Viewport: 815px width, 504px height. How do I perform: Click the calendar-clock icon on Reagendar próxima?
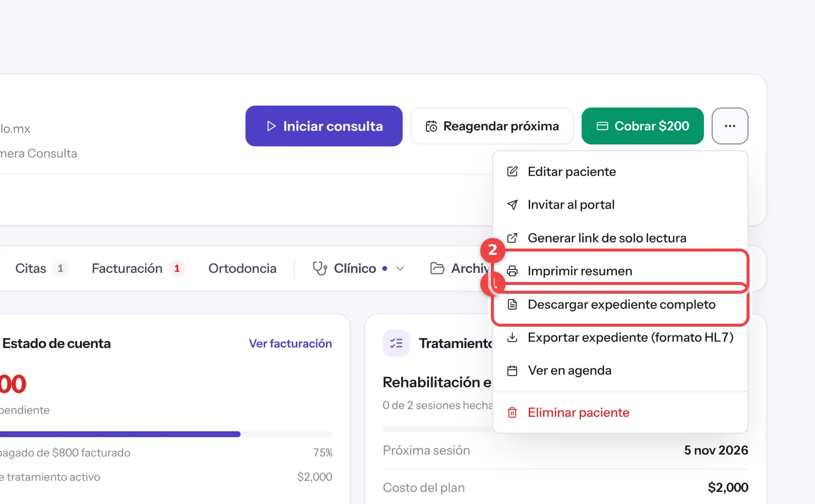(x=431, y=126)
